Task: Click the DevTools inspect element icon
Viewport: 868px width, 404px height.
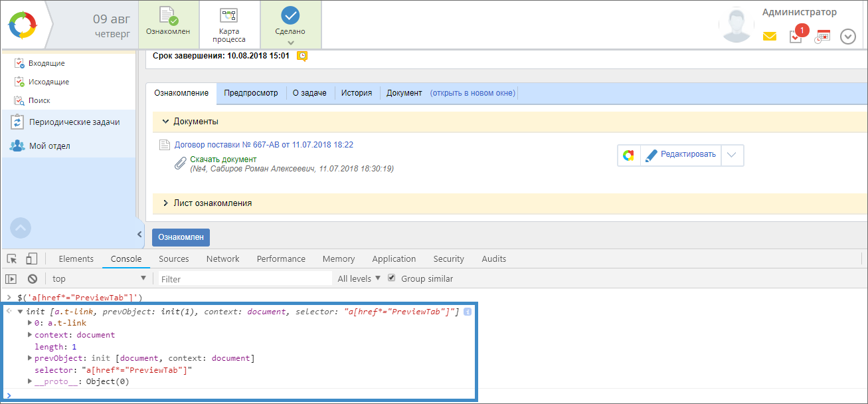Action: [12, 259]
